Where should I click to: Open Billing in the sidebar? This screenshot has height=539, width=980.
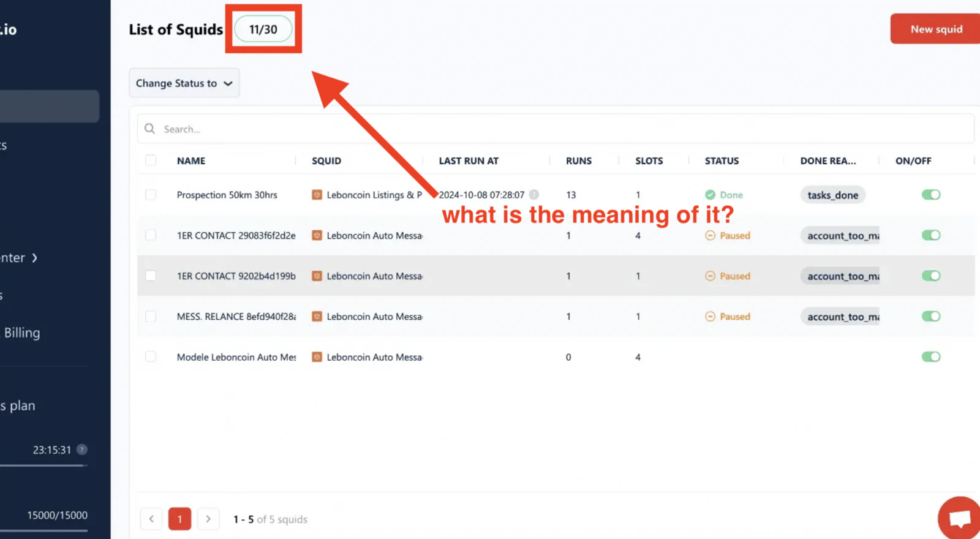(21, 333)
